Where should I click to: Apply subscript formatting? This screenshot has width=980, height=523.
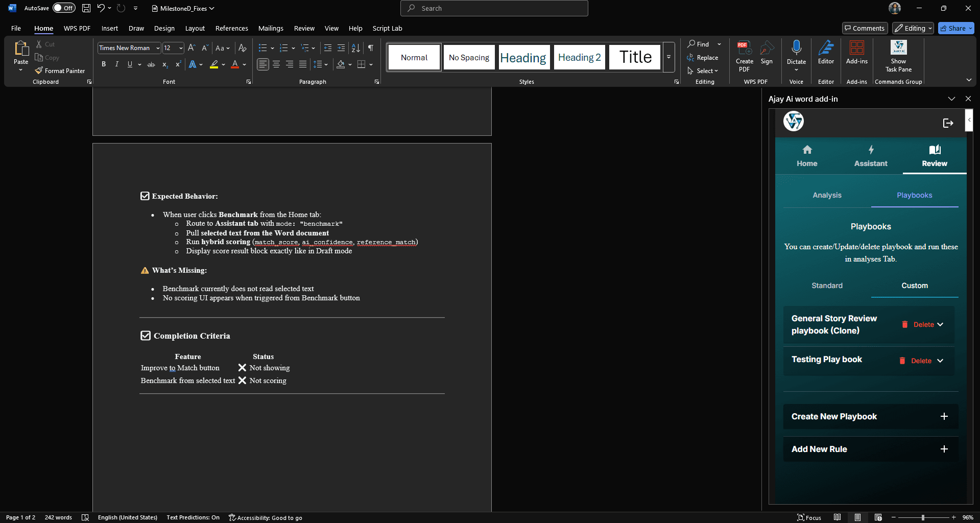coord(164,64)
